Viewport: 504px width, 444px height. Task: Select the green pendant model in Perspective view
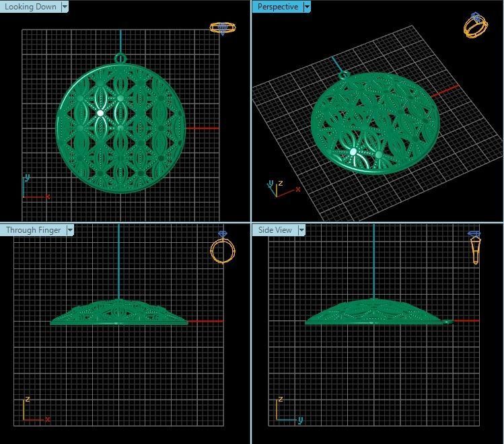375,124
